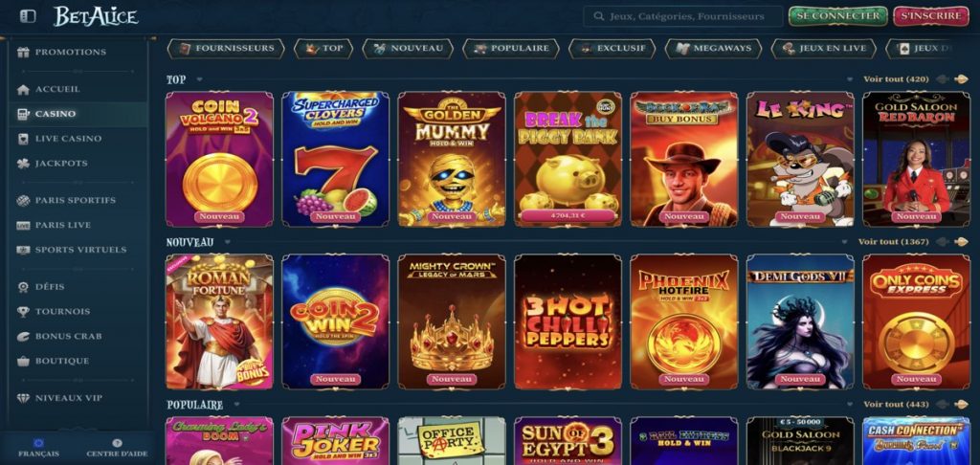Open Centre d'aide question icon
Screen dimensions: 980x465
117,443
